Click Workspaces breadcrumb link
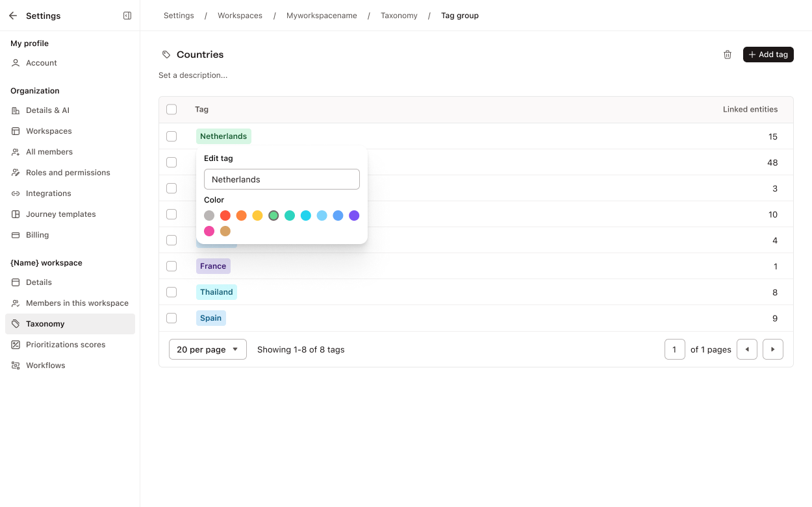812x507 pixels. click(x=240, y=16)
